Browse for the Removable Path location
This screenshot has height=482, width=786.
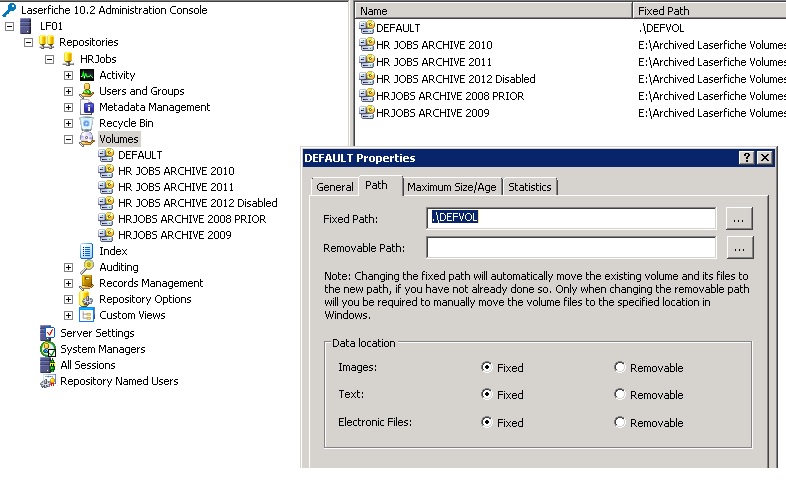click(x=739, y=248)
